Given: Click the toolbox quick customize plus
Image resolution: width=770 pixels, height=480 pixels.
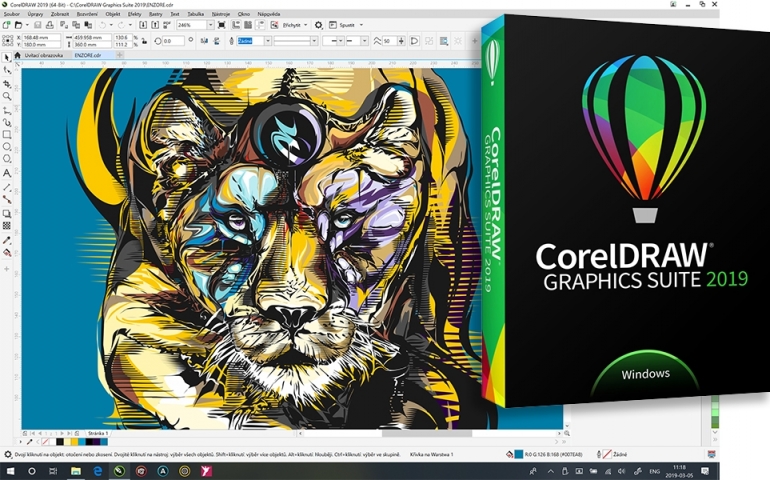Looking at the screenshot, I should (7, 269).
